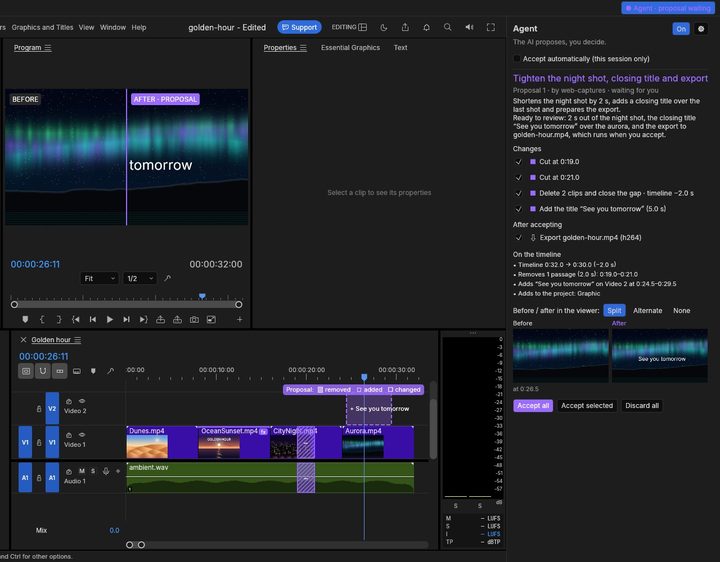
Task: Open Program monitor wrench settings
Action: coord(168,278)
